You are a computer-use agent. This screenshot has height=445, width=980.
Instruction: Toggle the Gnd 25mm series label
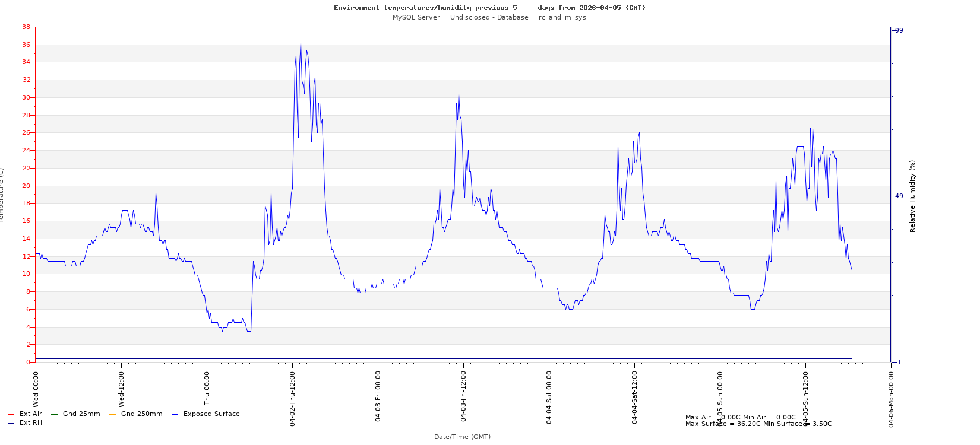(x=81, y=414)
